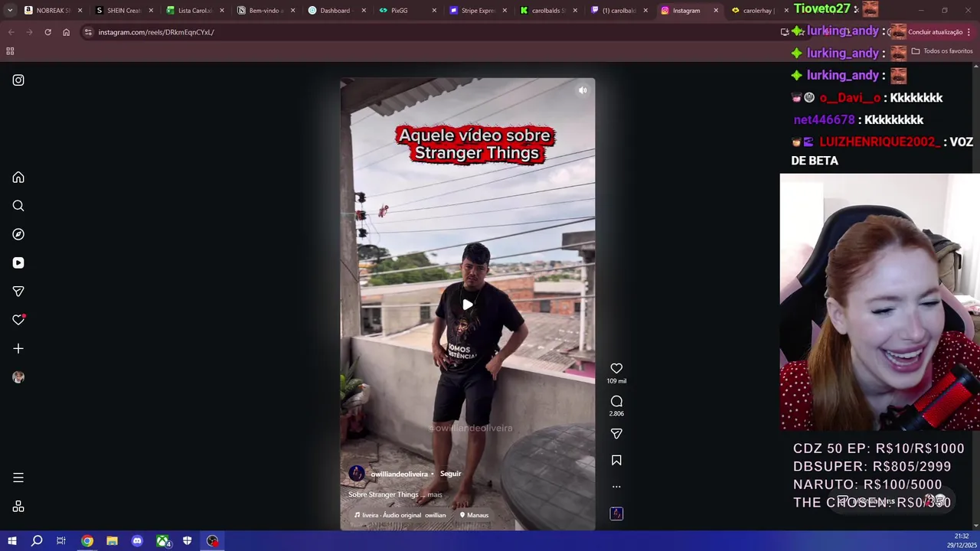Expand the caption with 'mais'
Image resolution: width=980 pixels, height=551 pixels.
pos(435,494)
